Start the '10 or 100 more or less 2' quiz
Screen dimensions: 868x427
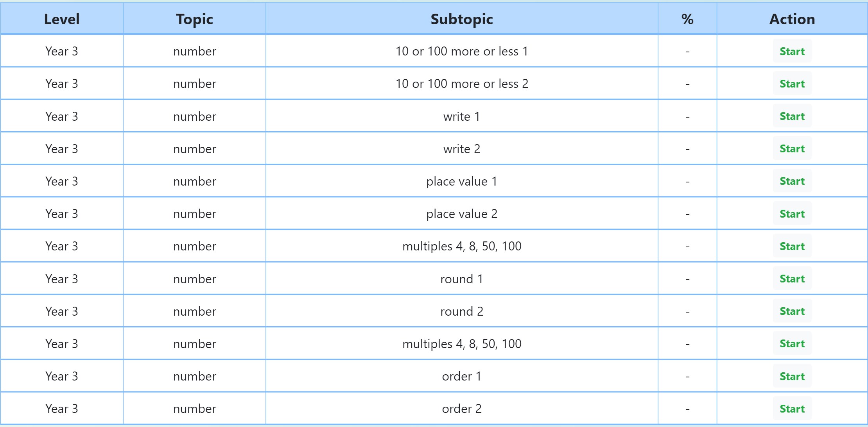(792, 84)
